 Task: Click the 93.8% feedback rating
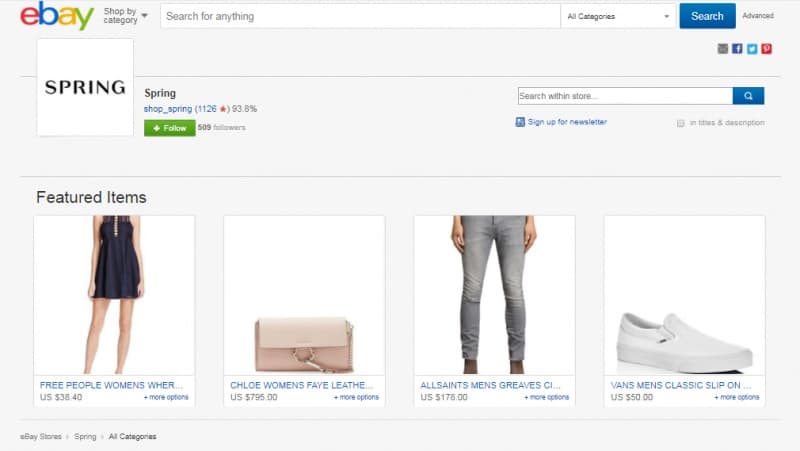pyautogui.click(x=244, y=109)
